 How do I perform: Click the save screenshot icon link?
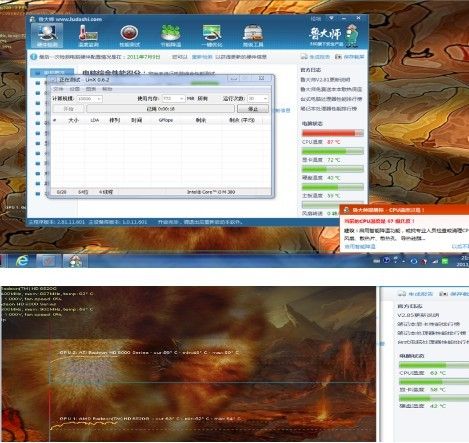tap(349, 57)
